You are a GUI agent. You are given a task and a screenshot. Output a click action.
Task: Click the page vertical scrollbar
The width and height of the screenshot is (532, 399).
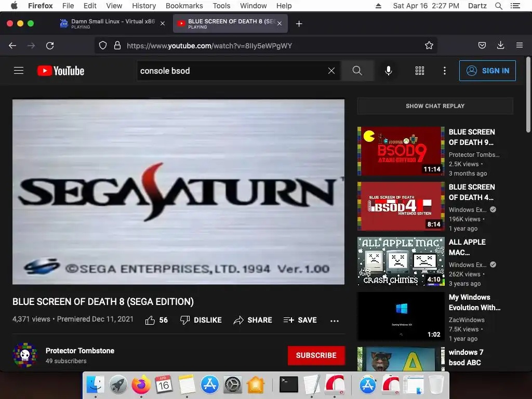pos(528,95)
